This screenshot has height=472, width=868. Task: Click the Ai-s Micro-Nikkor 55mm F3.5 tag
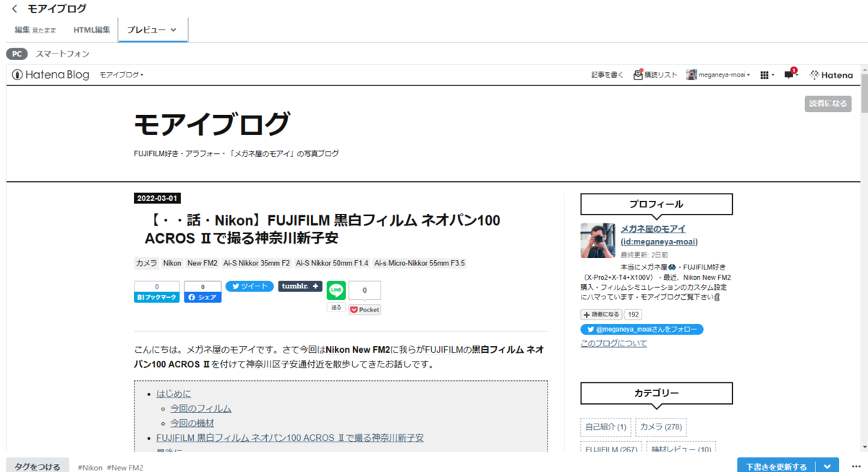(420, 263)
